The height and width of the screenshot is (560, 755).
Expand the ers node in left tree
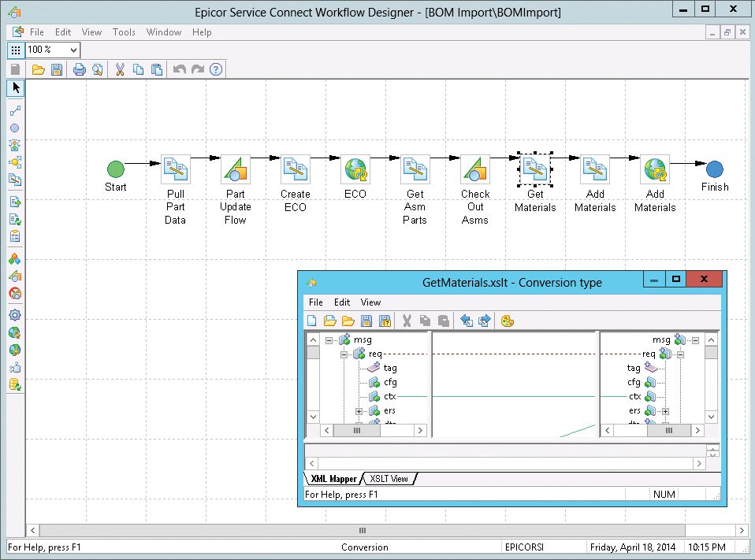point(359,411)
